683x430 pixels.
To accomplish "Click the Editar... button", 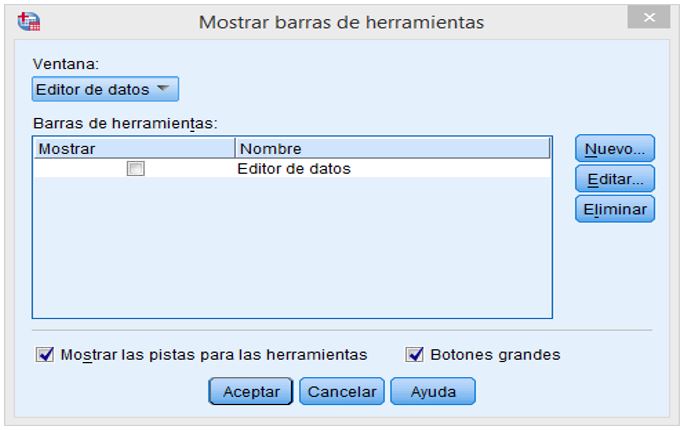I will tap(615, 179).
